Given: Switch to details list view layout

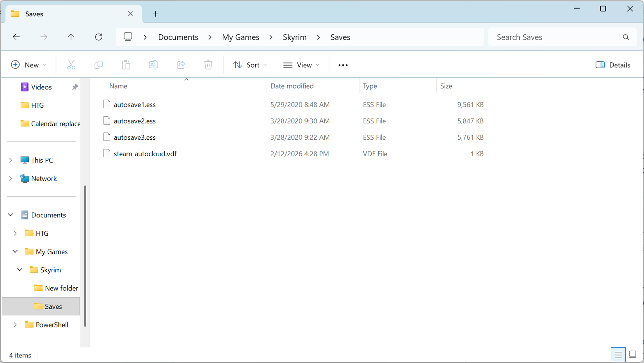Looking at the screenshot, I should coord(618,354).
